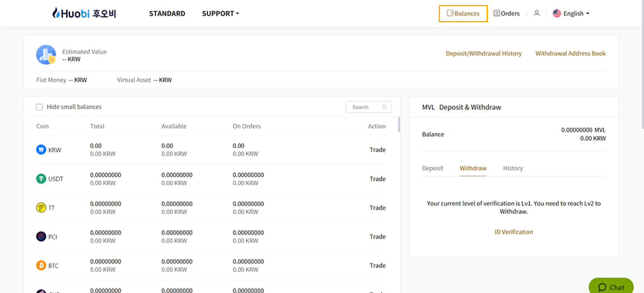Click Trade for the BTC row

(x=377, y=265)
